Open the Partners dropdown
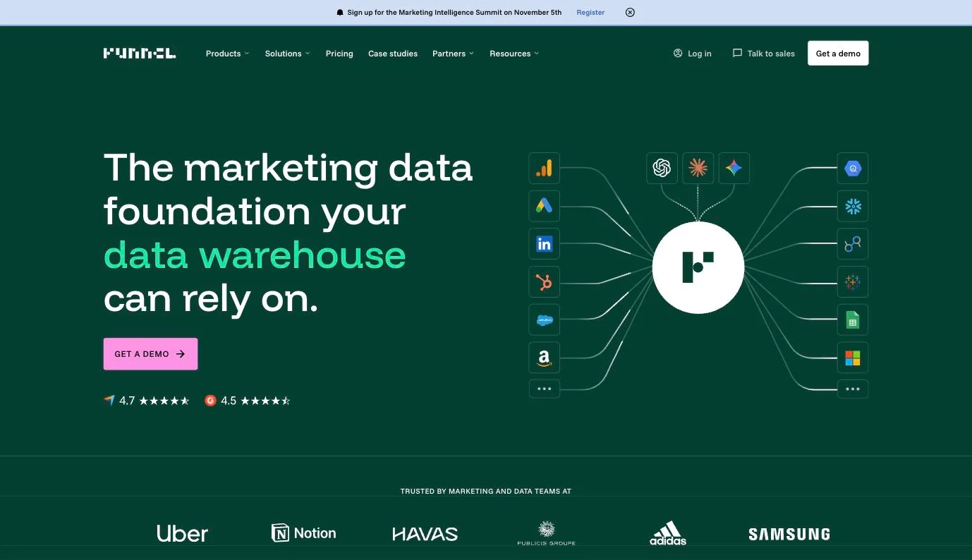This screenshot has height=560, width=972. click(x=453, y=54)
